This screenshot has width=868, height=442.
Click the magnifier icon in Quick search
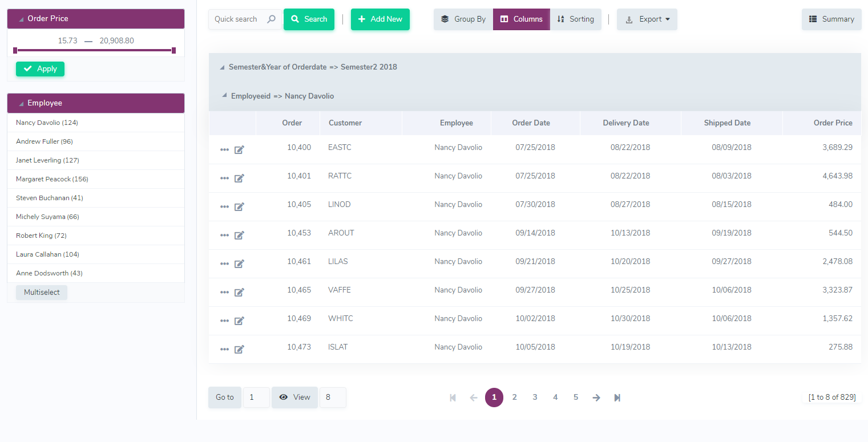pyautogui.click(x=272, y=19)
